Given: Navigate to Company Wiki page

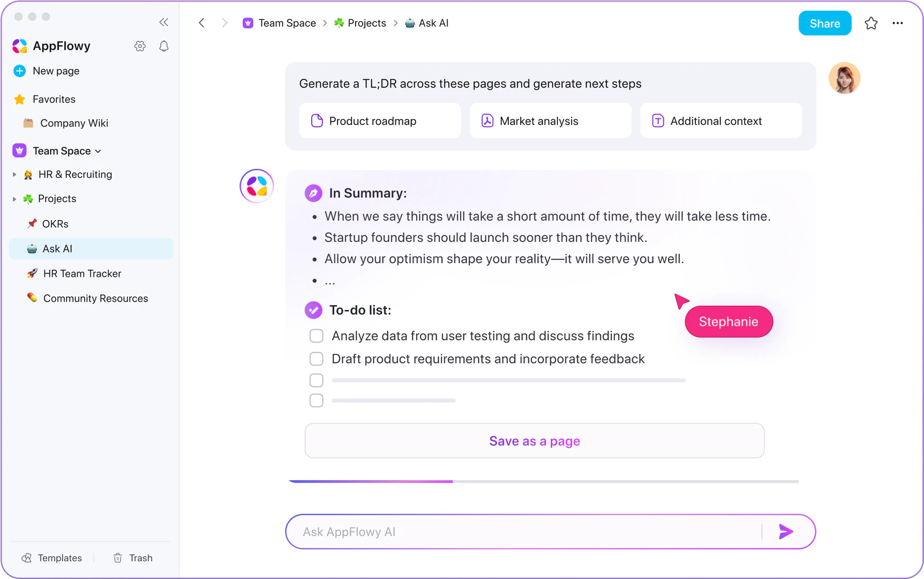Looking at the screenshot, I should click(x=74, y=123).
